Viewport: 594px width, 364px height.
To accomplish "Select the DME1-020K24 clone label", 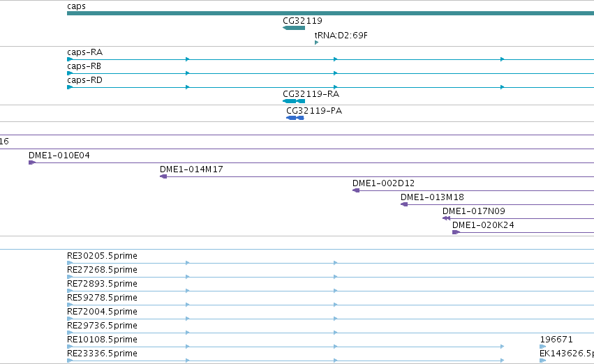I will (x=483, y=225).
